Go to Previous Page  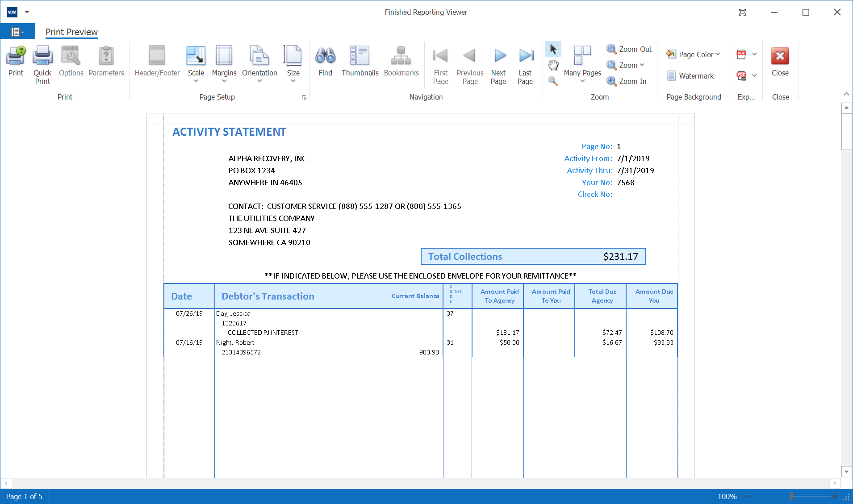(x=470, y=66)
